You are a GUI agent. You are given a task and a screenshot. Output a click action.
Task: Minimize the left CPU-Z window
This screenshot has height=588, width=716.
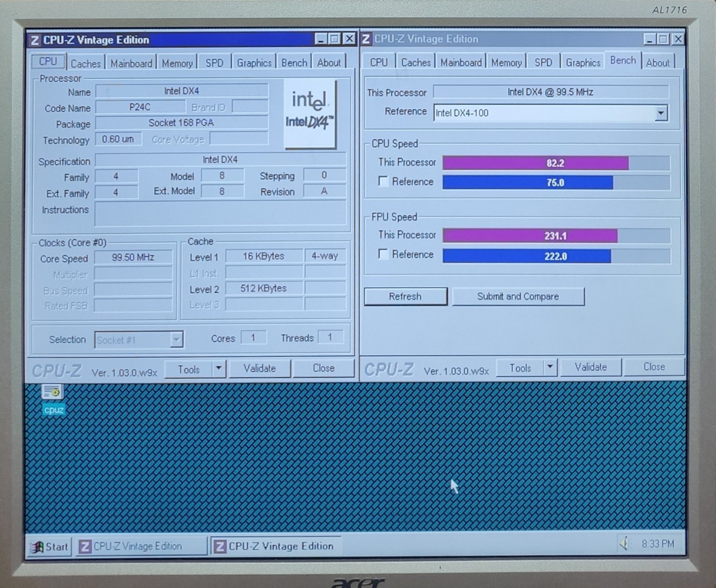click(x=321, y=39)
